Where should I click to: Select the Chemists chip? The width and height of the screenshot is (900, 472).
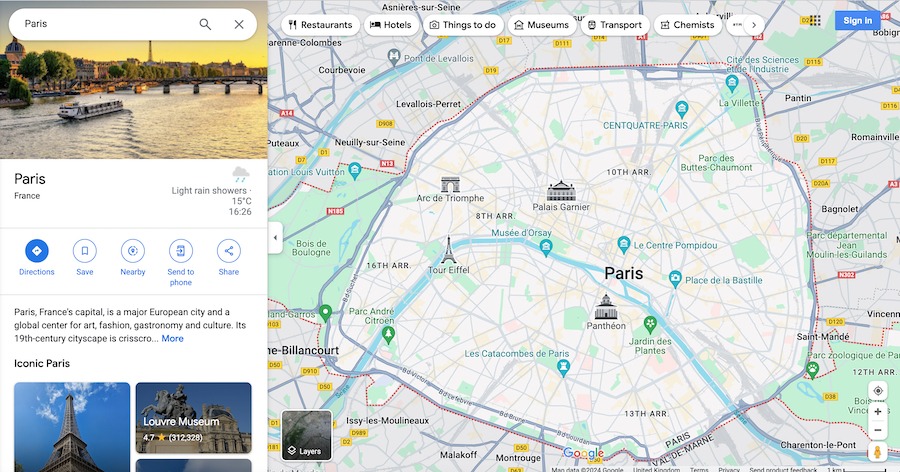point(688,25)
